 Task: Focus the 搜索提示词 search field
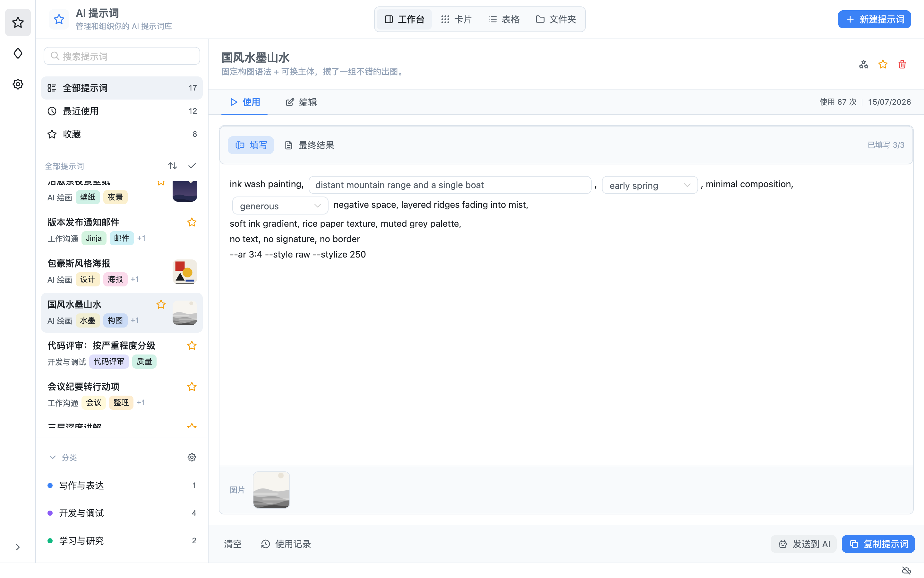coord(122,56)
